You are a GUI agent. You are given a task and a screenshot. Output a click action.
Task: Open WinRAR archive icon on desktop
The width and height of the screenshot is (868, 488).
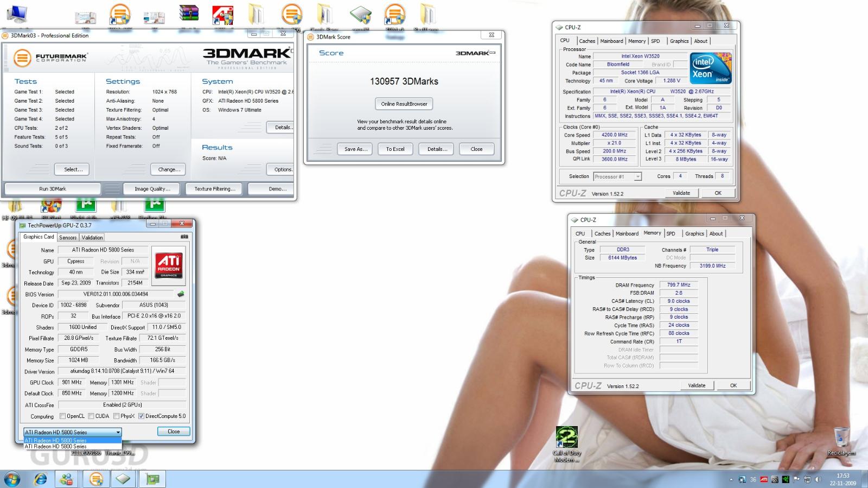[x=188, y=14]
